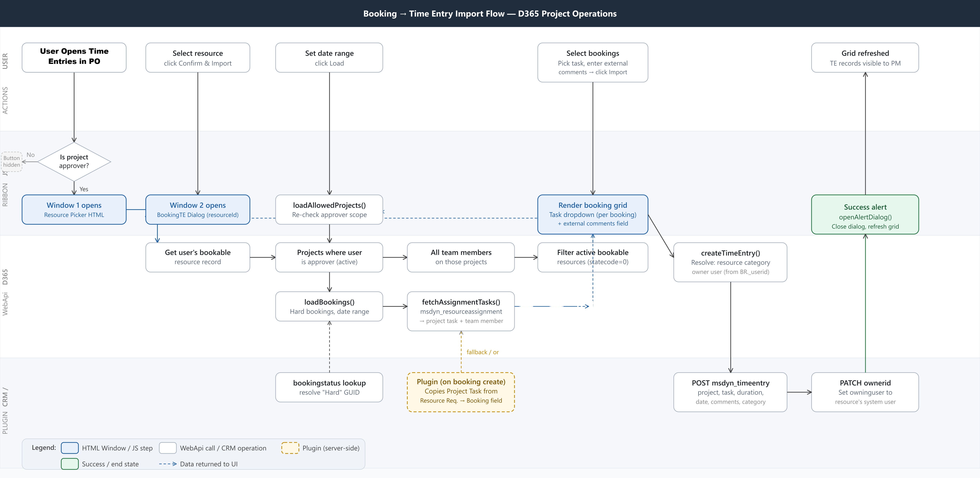
Task: Click the dashed arrow 'Data returned to UI' legend symbol
Action: tap(168, 464)
